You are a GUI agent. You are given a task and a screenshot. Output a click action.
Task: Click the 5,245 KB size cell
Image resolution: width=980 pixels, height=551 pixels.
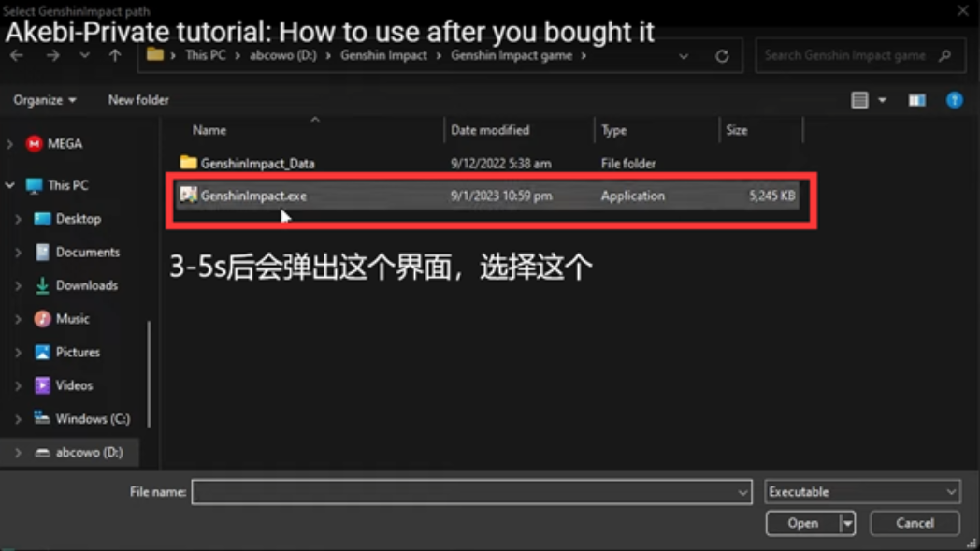point(771,196)
